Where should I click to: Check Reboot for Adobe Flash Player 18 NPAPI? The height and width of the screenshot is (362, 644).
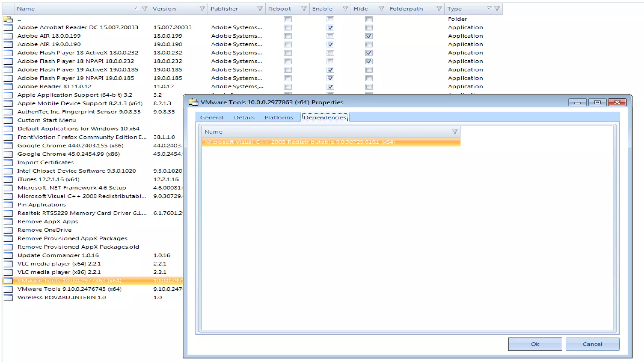287,61
